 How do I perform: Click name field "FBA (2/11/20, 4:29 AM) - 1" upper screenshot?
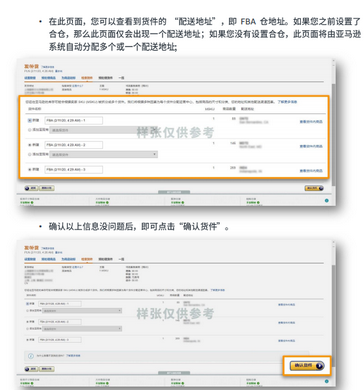(74, 120)
